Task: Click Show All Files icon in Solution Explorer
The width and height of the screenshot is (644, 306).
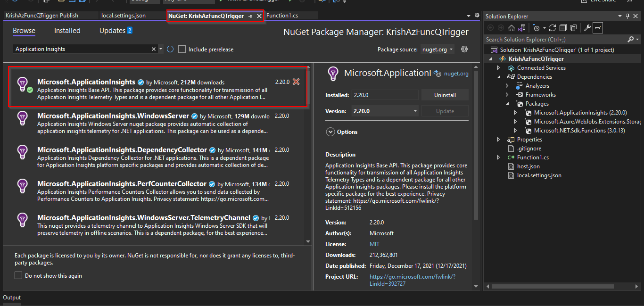Action: pos(573,28)
